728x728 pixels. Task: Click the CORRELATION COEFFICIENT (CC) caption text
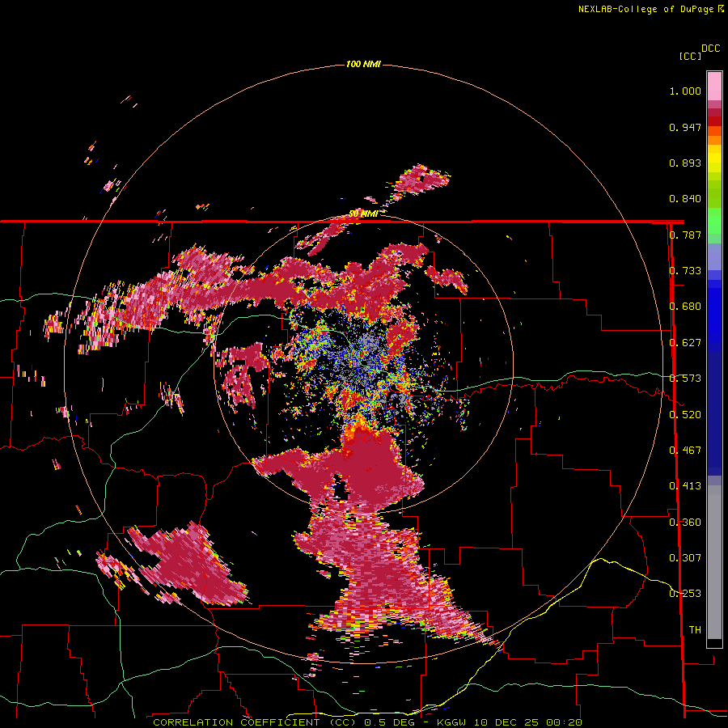click(254, 722)
